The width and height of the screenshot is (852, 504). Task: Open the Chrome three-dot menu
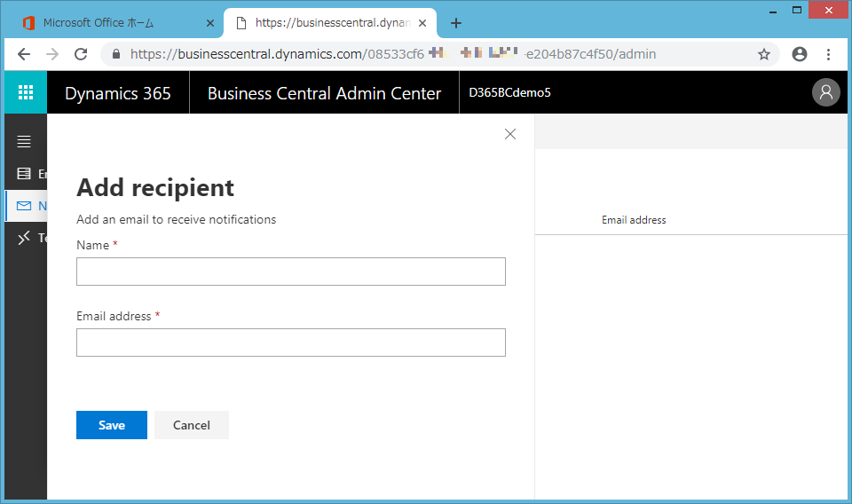click(x=828, y=54)
